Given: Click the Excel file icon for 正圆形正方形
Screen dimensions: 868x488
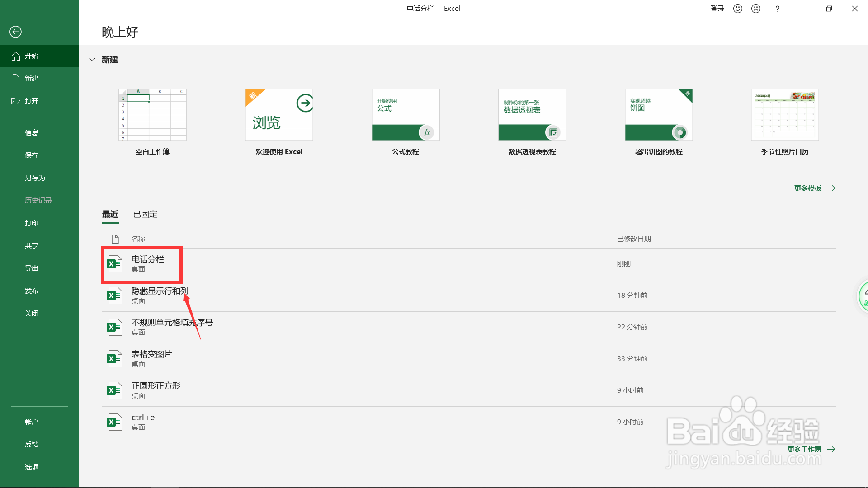Looking at the screenshot, I should click(x=114, y=390).
